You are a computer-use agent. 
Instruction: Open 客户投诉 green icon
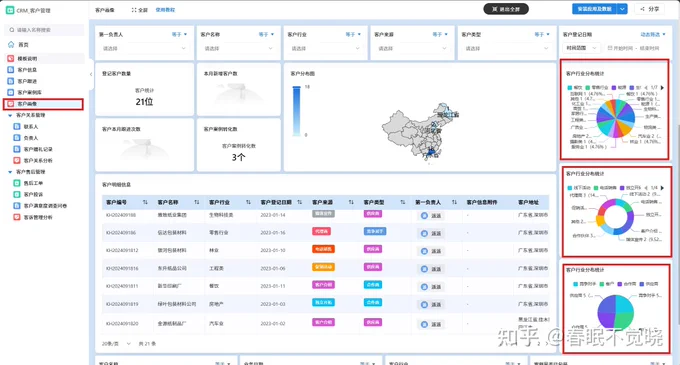[x=17, y=194]
